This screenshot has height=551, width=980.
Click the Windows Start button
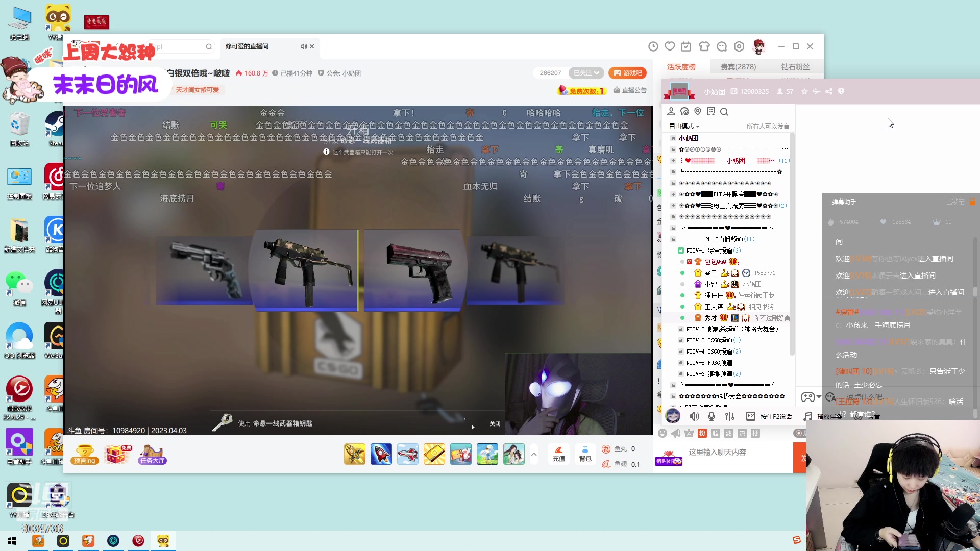[x=12, y=541]
